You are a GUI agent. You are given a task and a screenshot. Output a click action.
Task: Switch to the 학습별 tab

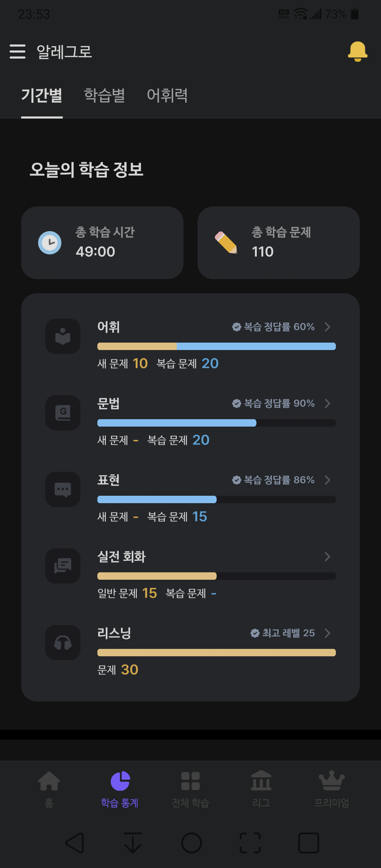[104, 96]
